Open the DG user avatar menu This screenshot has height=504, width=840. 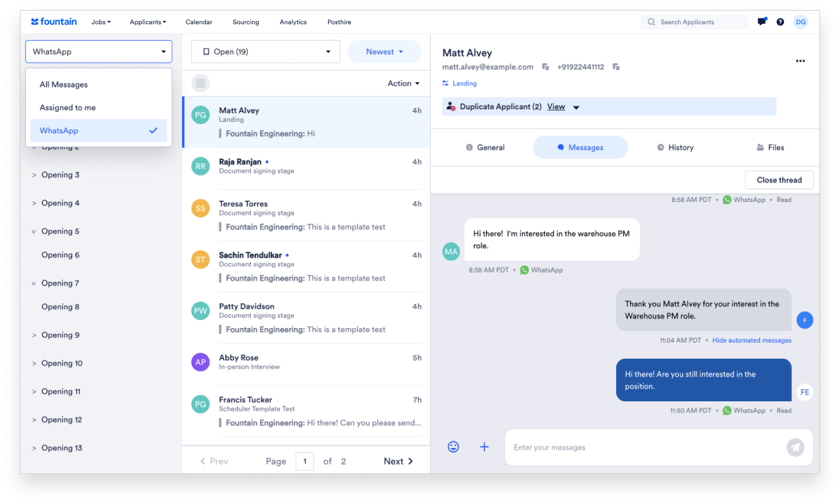[801, 22]
